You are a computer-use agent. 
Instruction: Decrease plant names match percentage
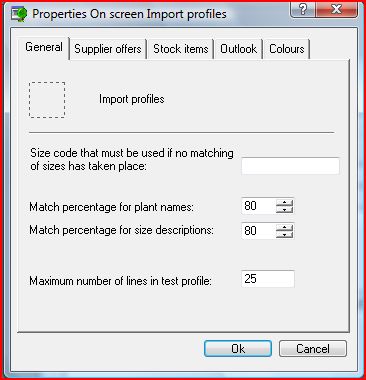click(284, 210)
